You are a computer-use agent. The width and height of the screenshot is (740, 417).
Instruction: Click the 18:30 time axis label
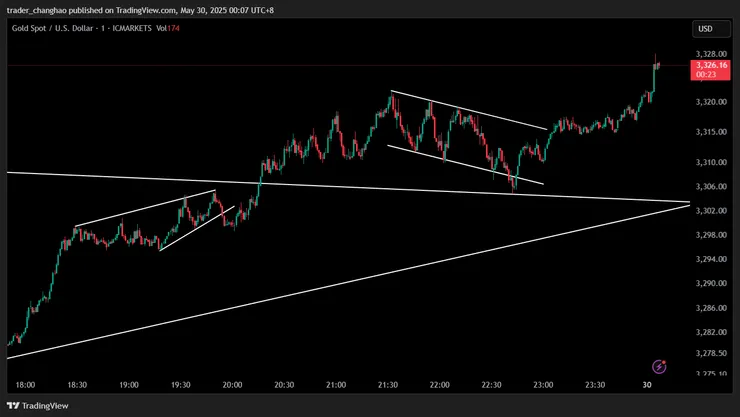[77, 385]
